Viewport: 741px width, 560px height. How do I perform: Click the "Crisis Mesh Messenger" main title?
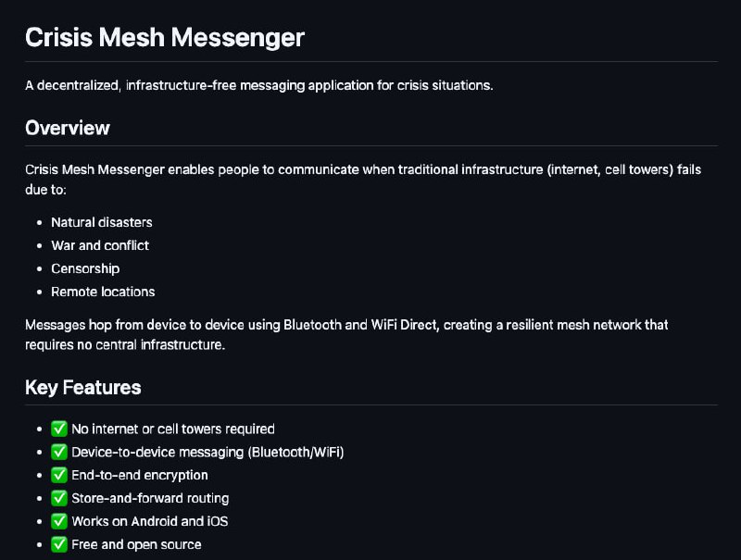click(165, 38)
